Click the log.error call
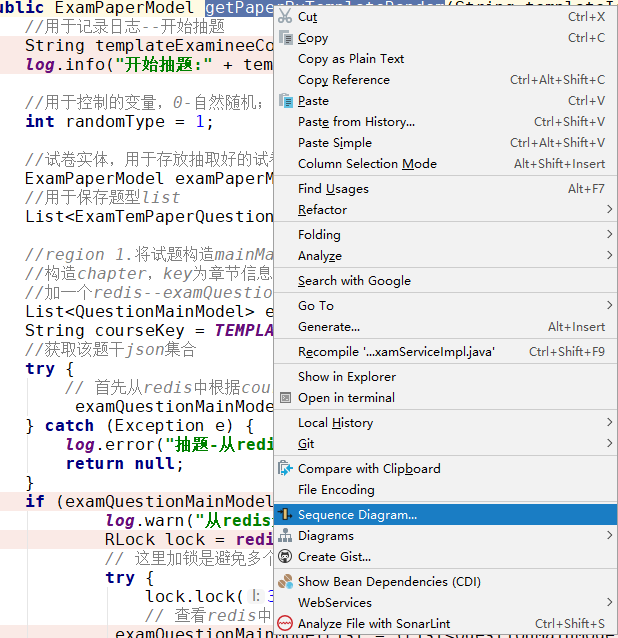The image size is (618, 638). 170,445
